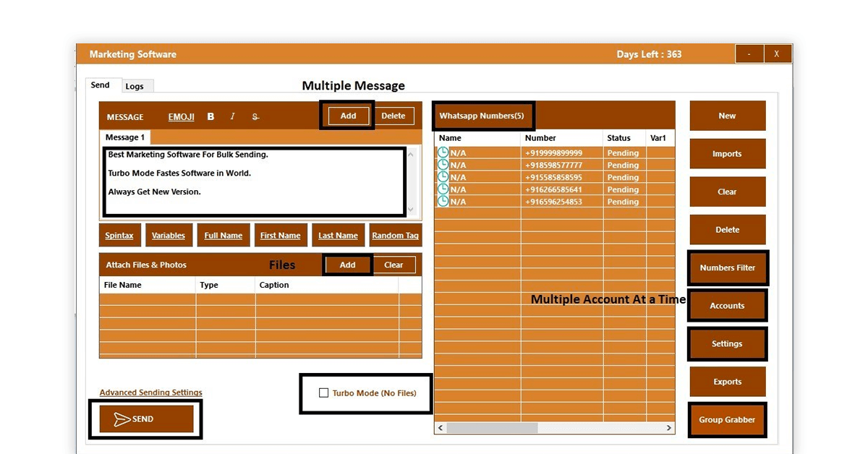Insert Spintax into message
The image size is (868, 454).
[x=119, y=235]
